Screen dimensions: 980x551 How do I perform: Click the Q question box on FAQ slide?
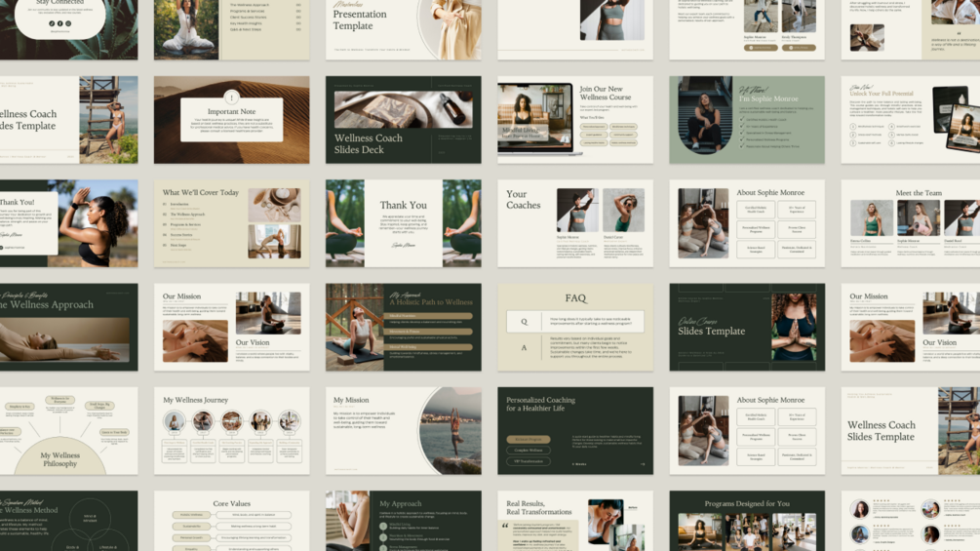575,322
